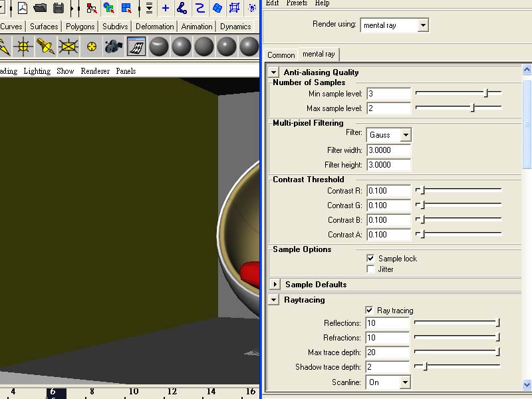This screenshot has width=532, height=399.
Task: Create an area light from the shelf
Action: 68,47
